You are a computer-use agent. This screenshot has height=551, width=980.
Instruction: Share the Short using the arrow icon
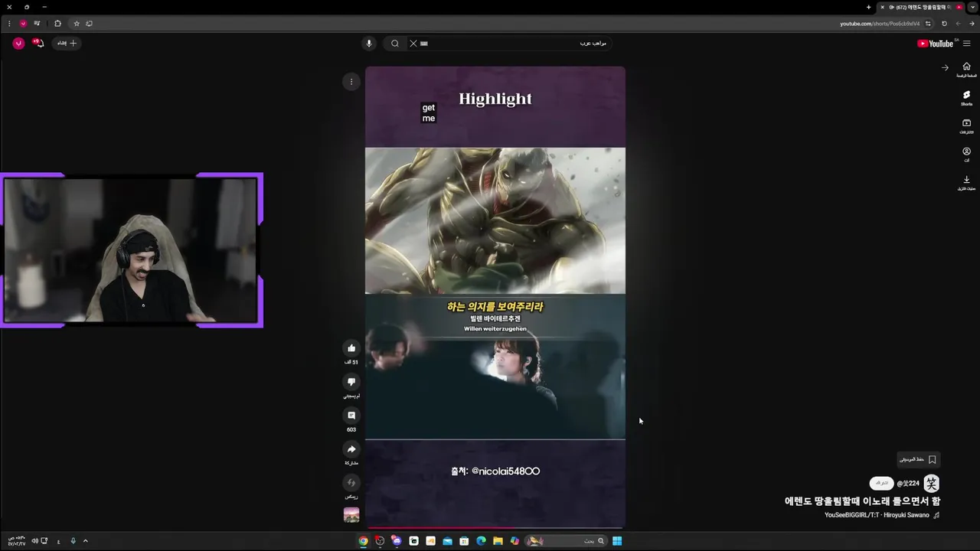pyautogui.click(x=351, y=449)
